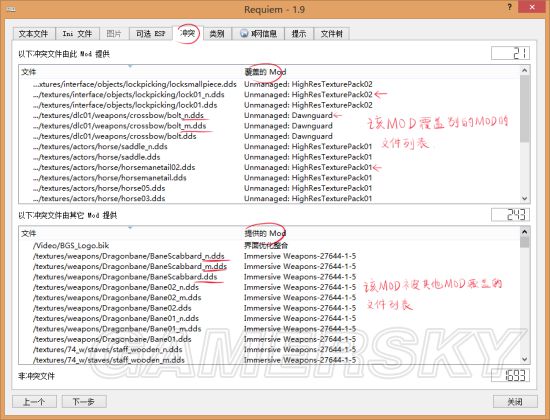Click the 上一个 button
This screenshot has width=550, height=420.
(x=34, y=401)
